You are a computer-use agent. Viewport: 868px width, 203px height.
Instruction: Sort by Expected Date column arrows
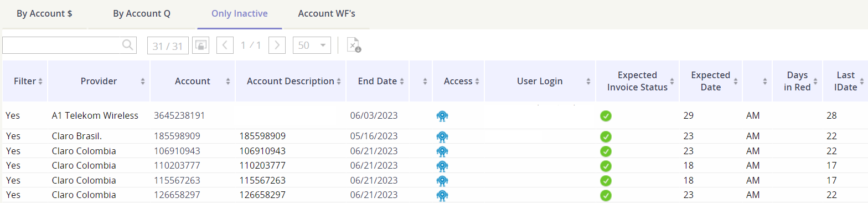tap(736, 82)
